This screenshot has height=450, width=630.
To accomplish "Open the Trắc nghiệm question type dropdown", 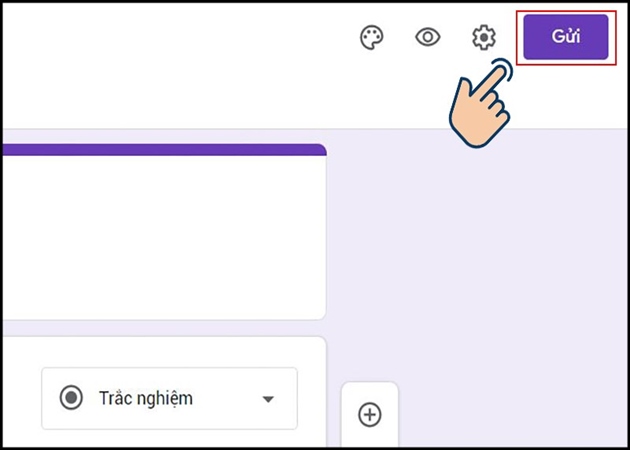I will 170,398.
